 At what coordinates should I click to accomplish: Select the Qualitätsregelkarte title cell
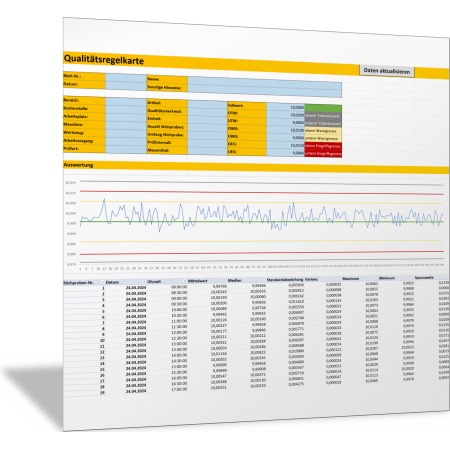pos(104,59)
